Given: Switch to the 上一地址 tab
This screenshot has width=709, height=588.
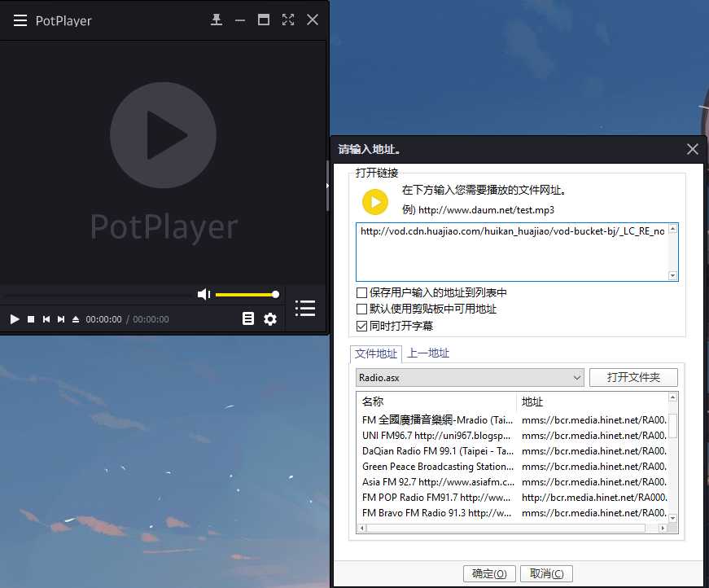Looking at the screenshot, I should pos(427,353).
